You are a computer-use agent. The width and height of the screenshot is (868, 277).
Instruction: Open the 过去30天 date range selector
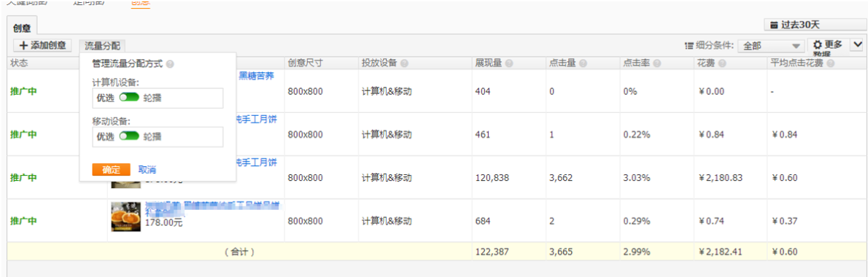[815, 25]
